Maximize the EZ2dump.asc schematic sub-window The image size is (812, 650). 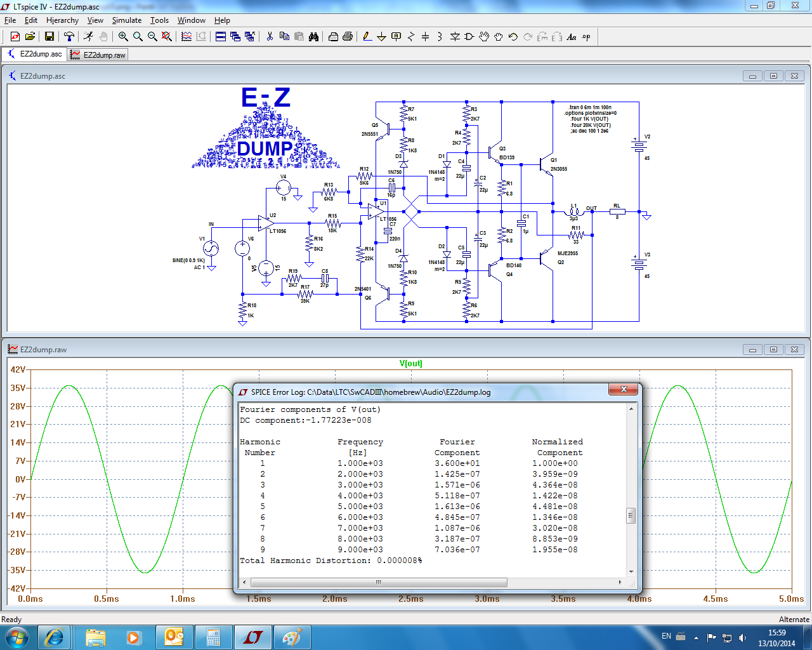[x=773, y=76]
